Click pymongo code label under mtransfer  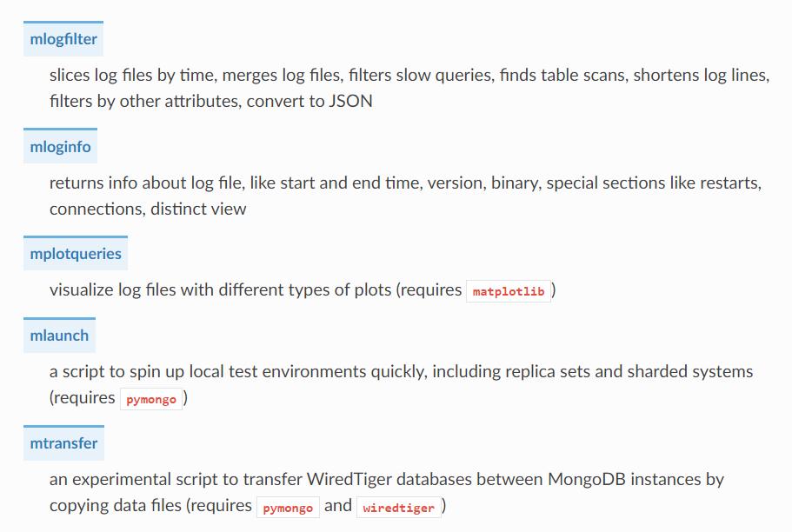288,508
